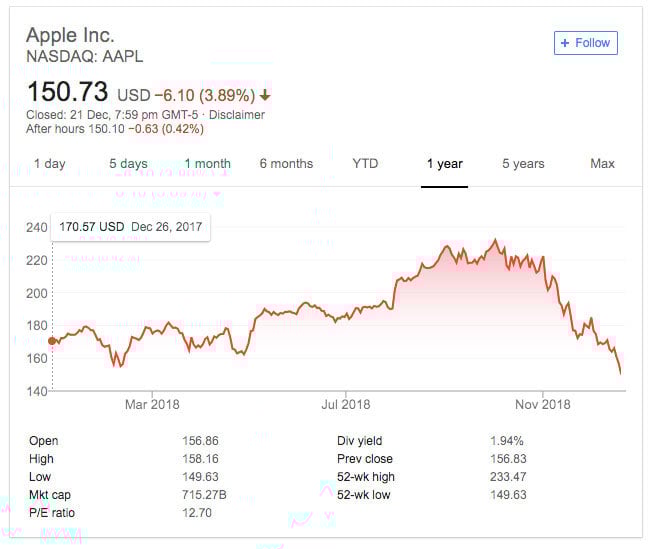Viewport: 660px width, 549px height.
Task: Click the Mar 2018 axis label
Action: tap(151, 404)
